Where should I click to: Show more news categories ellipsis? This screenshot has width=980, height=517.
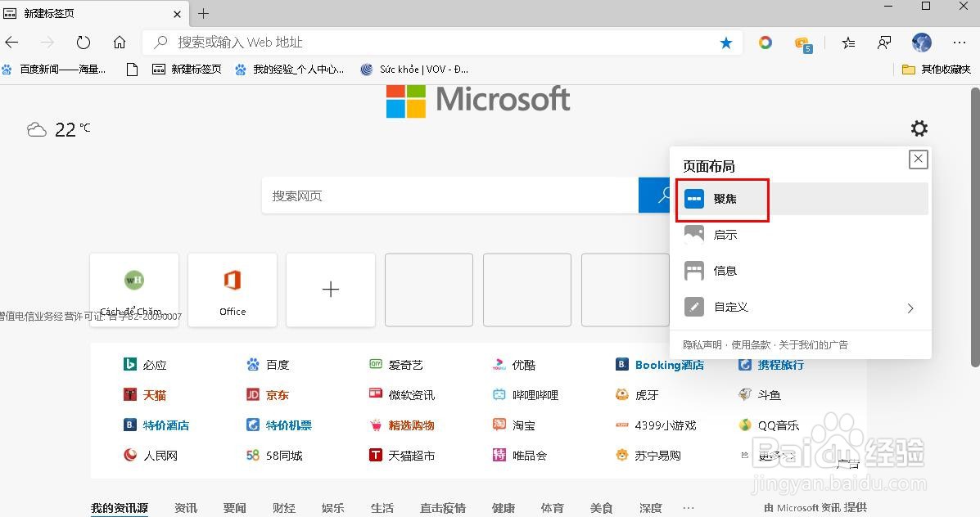(688, 508)
